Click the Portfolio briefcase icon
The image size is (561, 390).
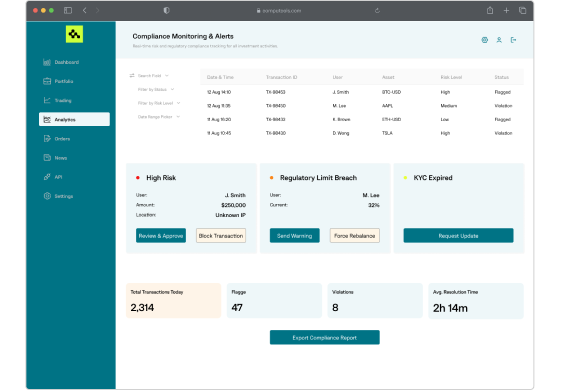point(47,81)
